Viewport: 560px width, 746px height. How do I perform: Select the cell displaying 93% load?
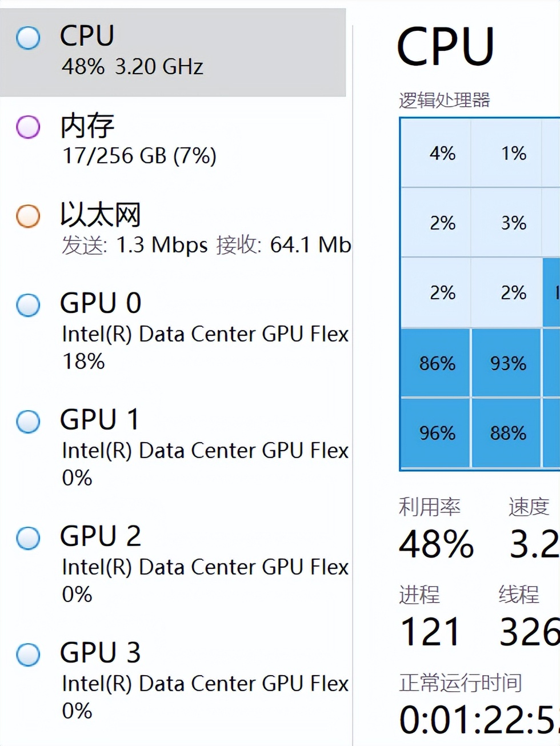click(x=506, y=363)
